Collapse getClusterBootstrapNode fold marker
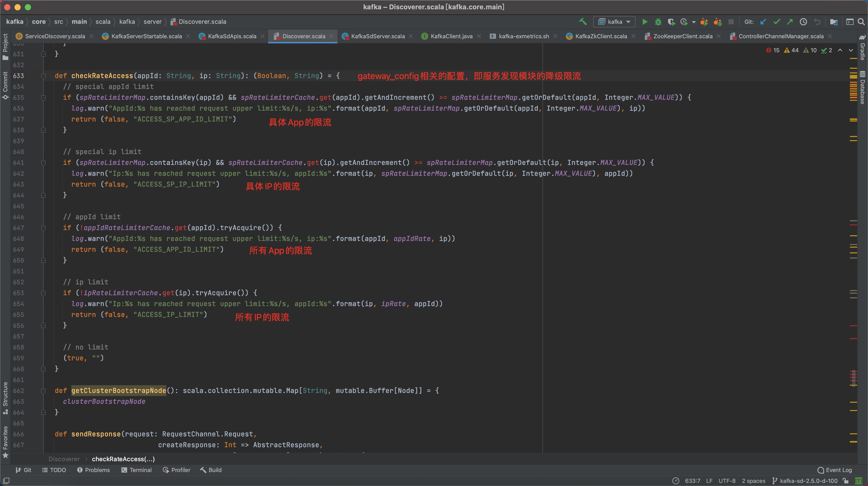Screen dimensions: 868x486 [x=43, y=391]
